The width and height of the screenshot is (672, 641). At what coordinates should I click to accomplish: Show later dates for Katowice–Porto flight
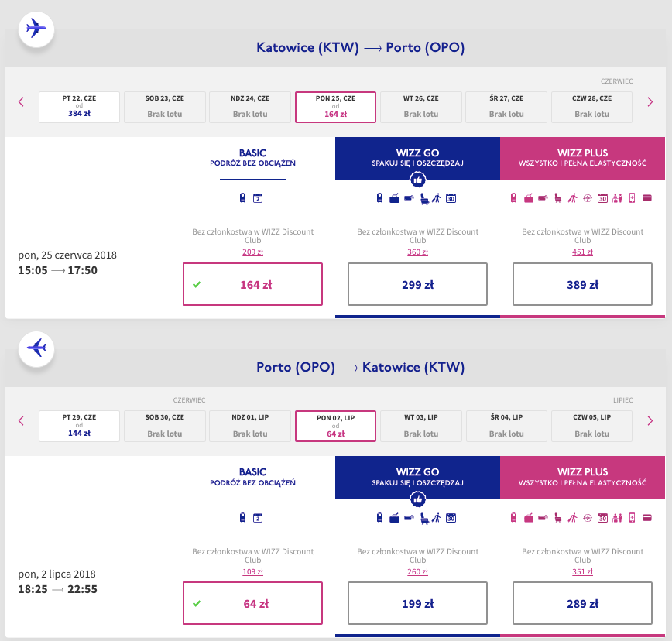click(650, 102)
